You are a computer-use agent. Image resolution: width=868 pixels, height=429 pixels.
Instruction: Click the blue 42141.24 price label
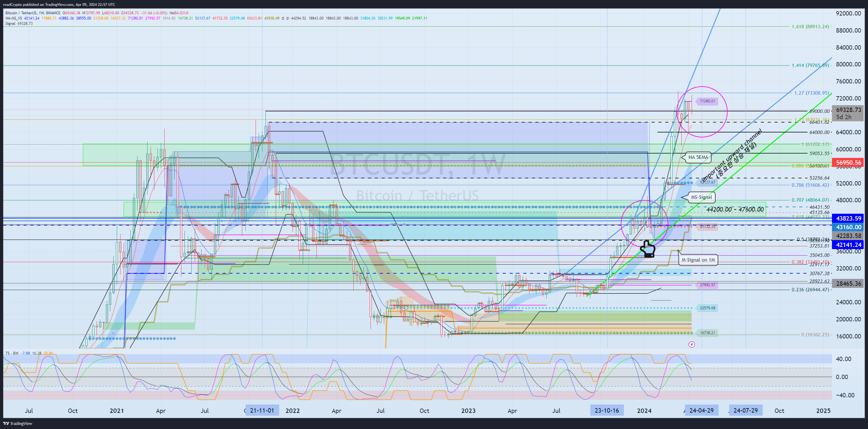[848, 245]
